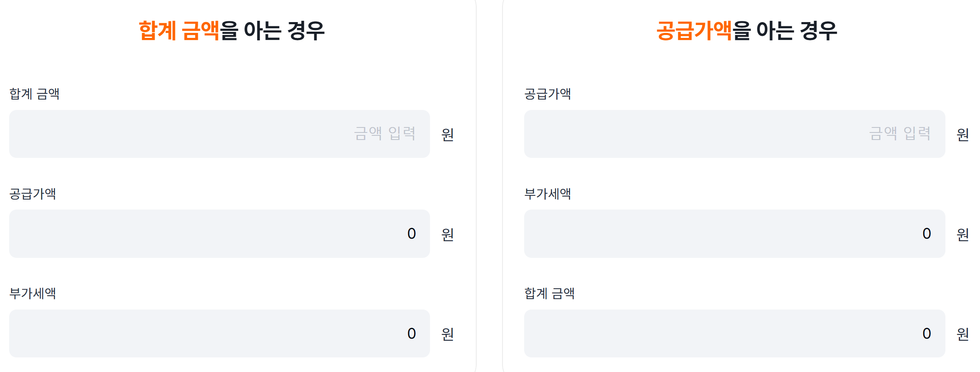Click the '부가세액' label in the left panel

32,293
